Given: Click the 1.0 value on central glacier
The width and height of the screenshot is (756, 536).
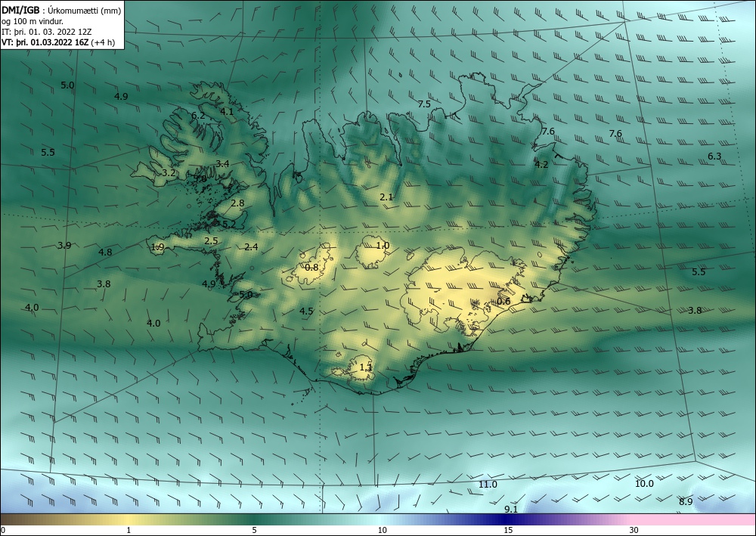Looking at the screenshot, I should point(383,246).
